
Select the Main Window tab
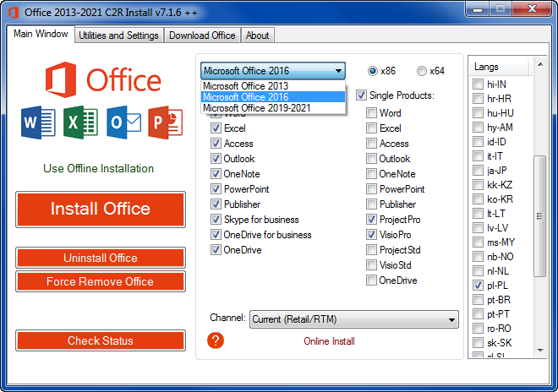(41, 34)
